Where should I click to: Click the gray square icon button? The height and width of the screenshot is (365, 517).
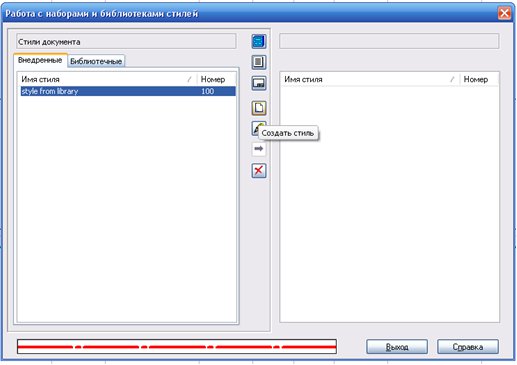coord(259,62)
